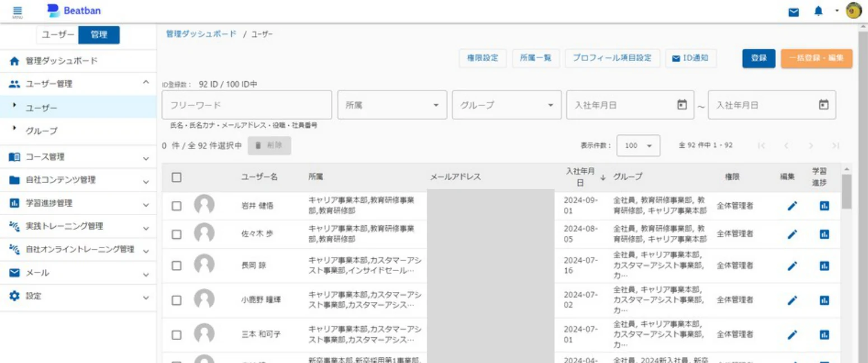The height and width of the screenshot is (363, 868).
Task: Click the 管理ダッシュボード breadcrumb link
Action: [201, 34]
